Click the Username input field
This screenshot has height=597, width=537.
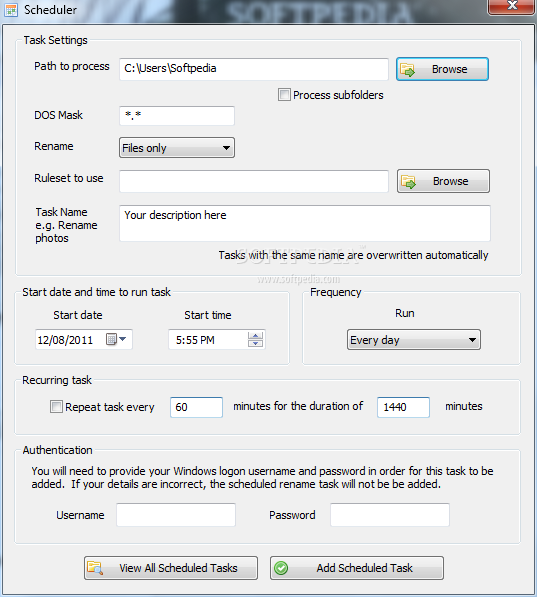[176, 515]
